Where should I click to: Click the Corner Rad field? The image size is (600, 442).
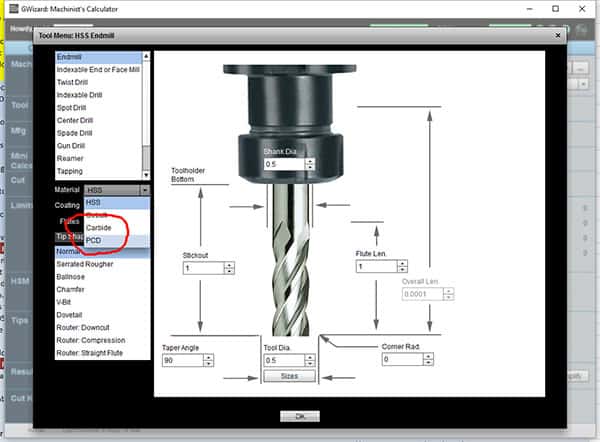pyautogui.click(x=403, y=359)
